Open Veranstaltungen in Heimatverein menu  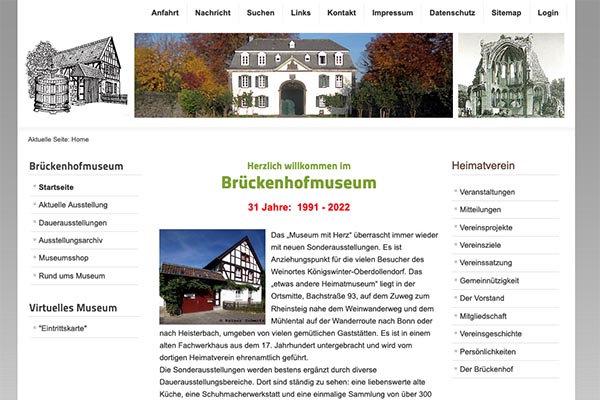coord(487,191)
